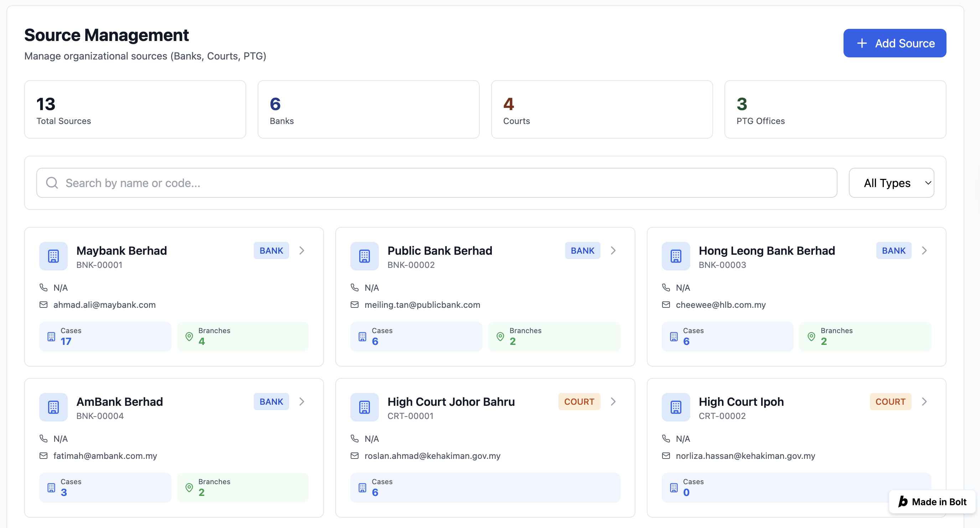
Task: Click email fatimah@ambank.com.my
Action: point(105,455)
